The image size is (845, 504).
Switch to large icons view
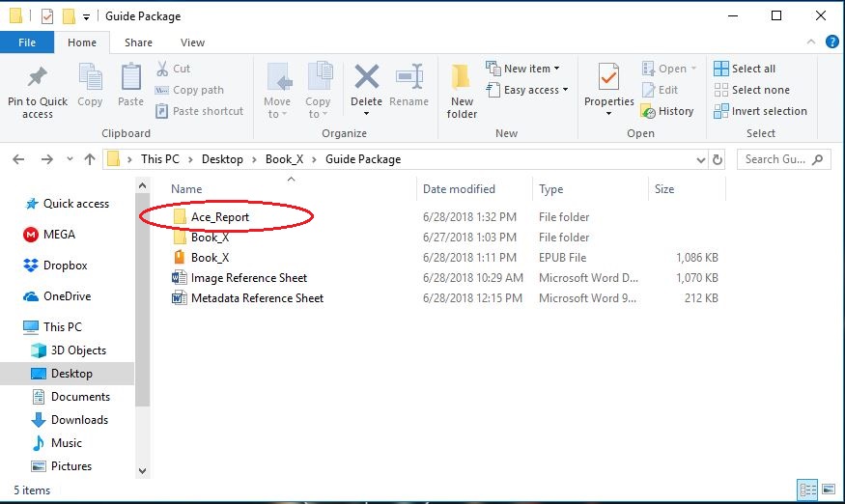click(829, 490)
